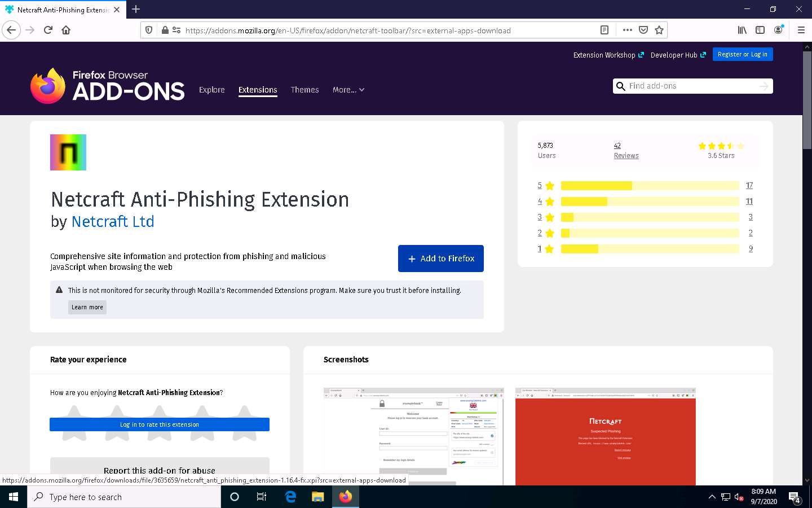Open the network icon in system tray
Viewport: 812px width, 508px height.
pyautogui.click(x=726, y=497)
